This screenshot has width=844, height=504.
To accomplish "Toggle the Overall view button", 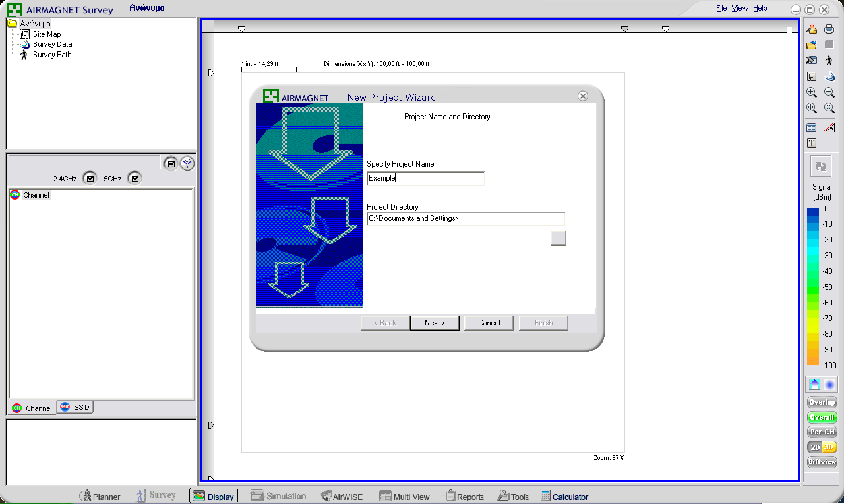I will [822, 417].
